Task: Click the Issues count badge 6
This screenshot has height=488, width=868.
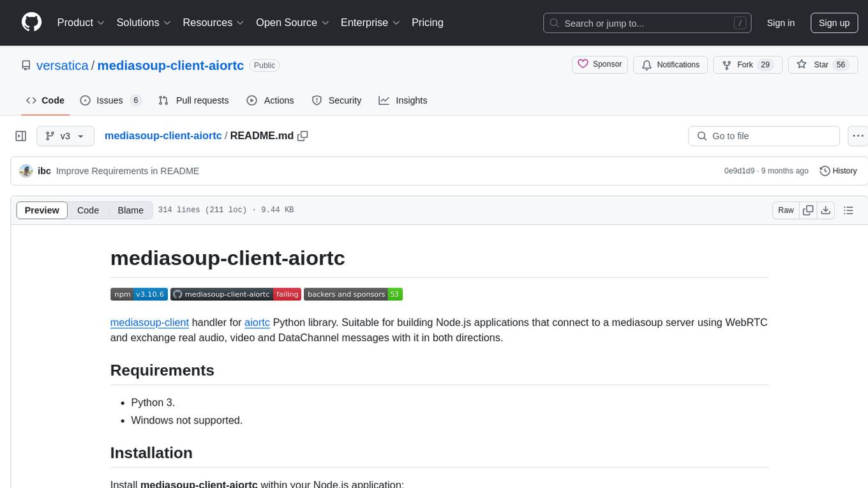Action: click(x=135, y=100)
